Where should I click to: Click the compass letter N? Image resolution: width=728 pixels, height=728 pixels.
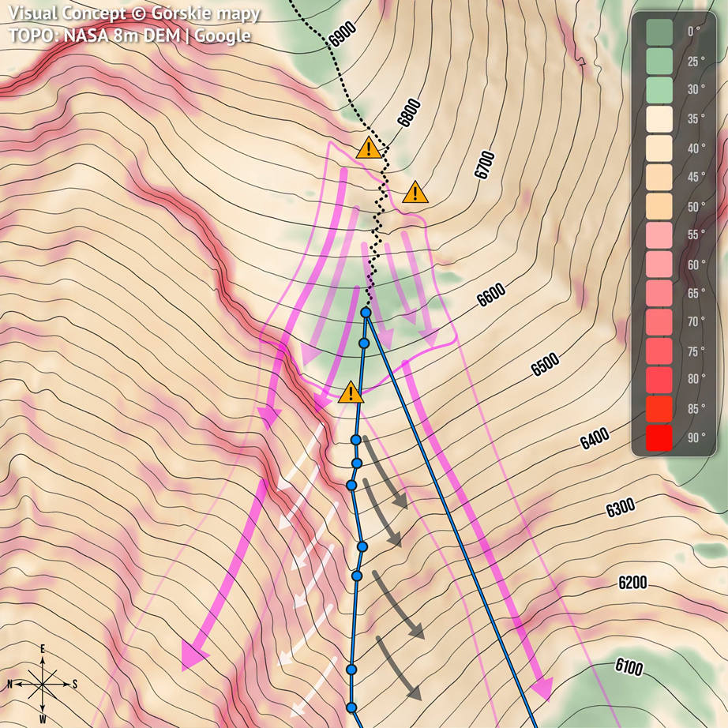[9, 684]
